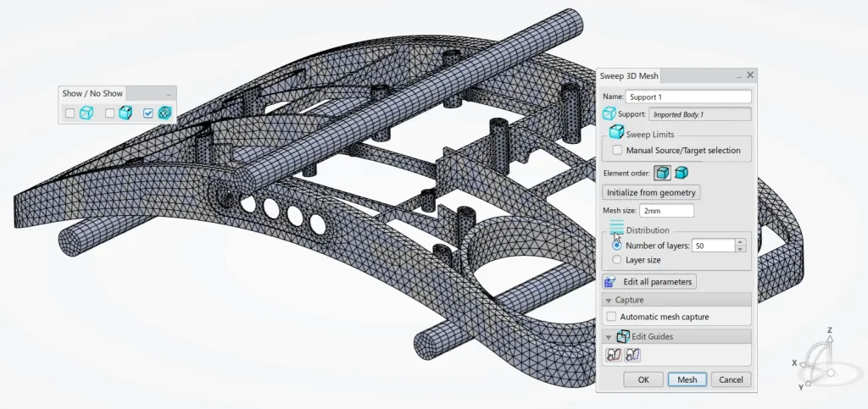Collapse the Capture section
868x409 pixels.
coord(609,300)
